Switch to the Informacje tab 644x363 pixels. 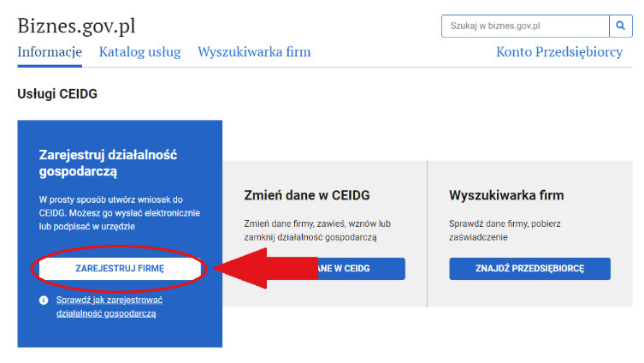[50, 52]
